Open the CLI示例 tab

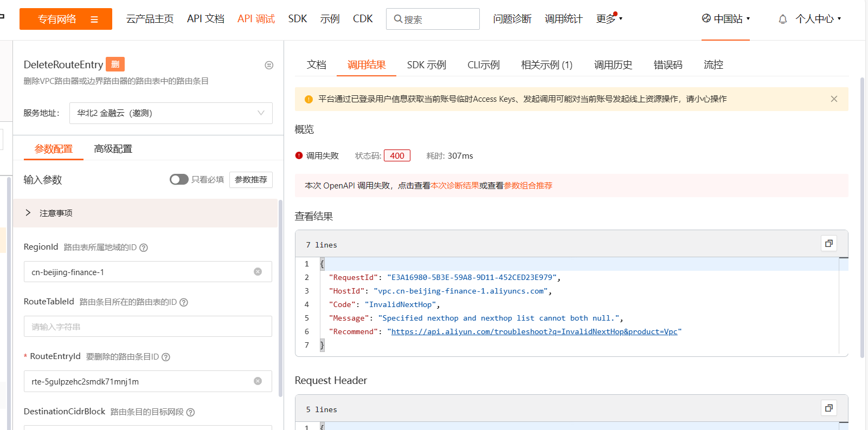[484, 65]
